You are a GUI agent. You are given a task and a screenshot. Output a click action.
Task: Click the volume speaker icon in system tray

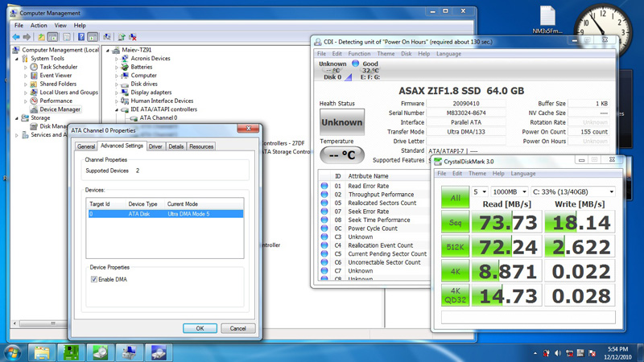558,353
